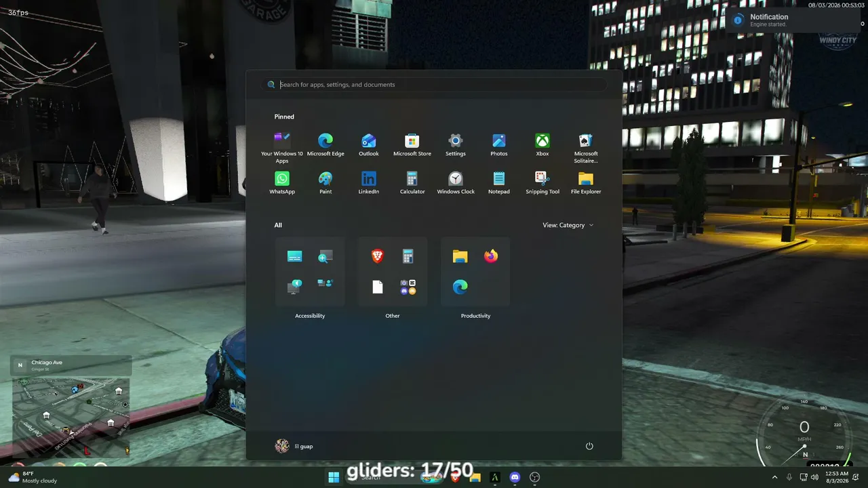
Task: Open the Snipping Tool
Action: 542,184
